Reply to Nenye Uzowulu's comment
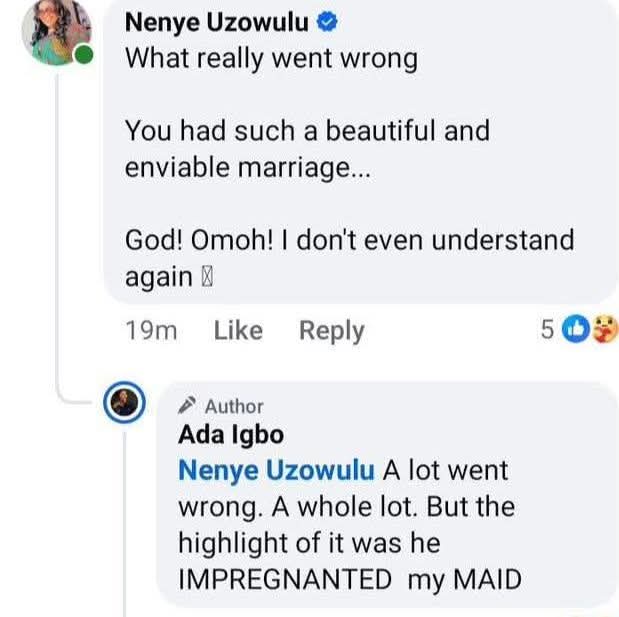 [332, 331]
